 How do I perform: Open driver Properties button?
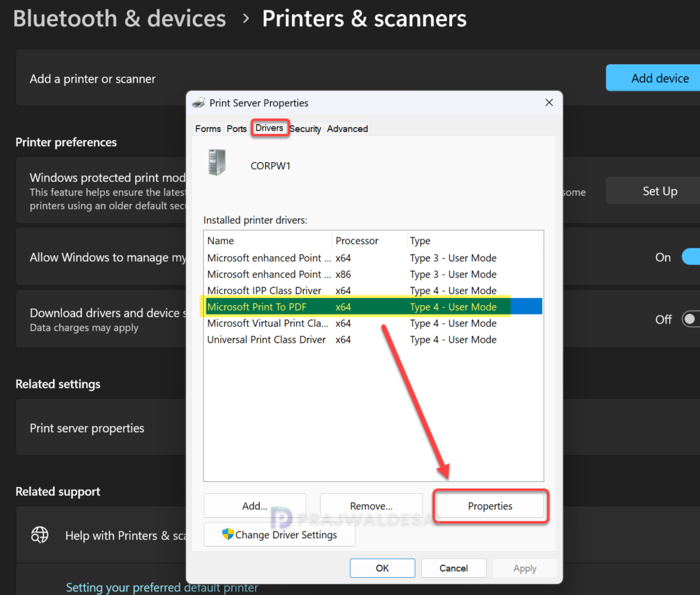pos(490,505)
